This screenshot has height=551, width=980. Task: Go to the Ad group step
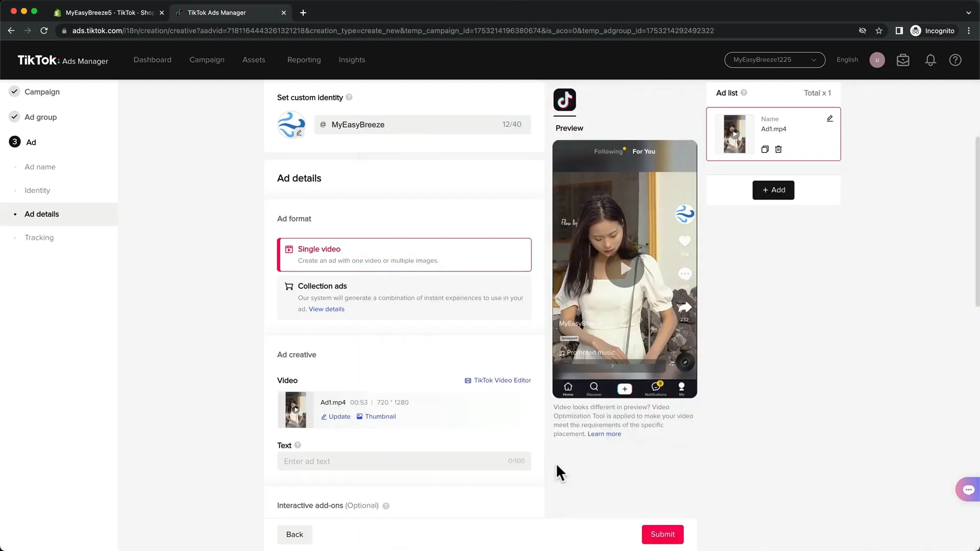coord(40,117)
